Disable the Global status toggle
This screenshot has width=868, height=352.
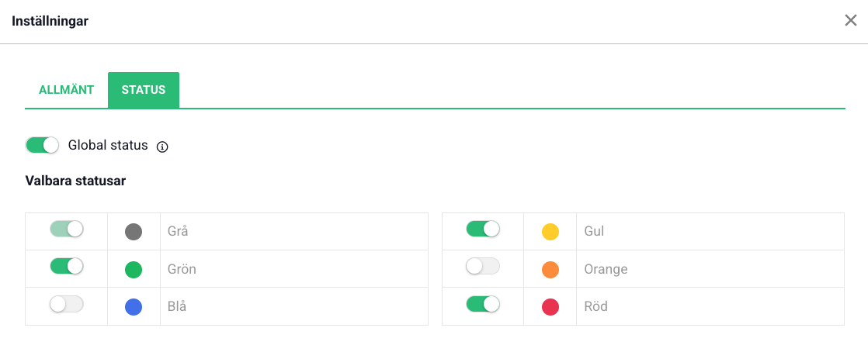coord(43,145)
